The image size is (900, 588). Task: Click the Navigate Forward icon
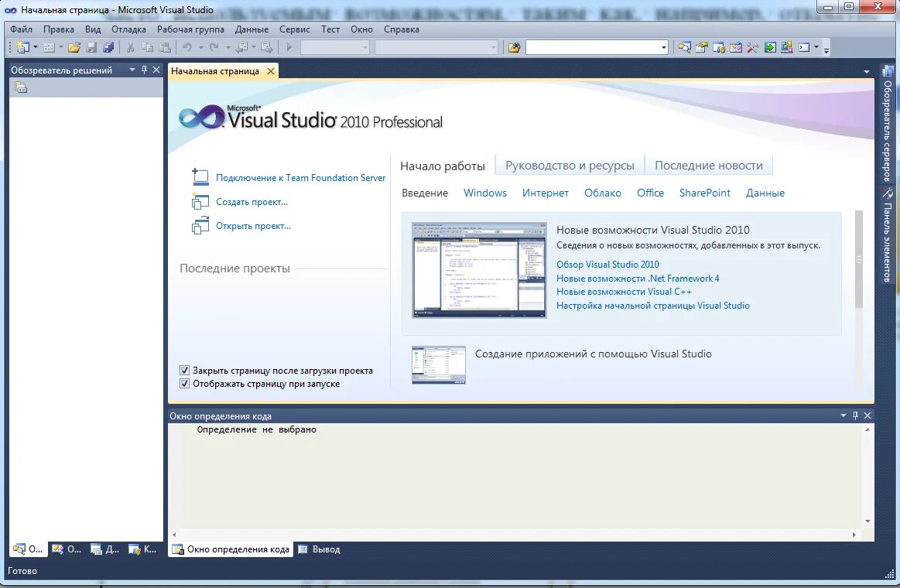click(267, 48)
